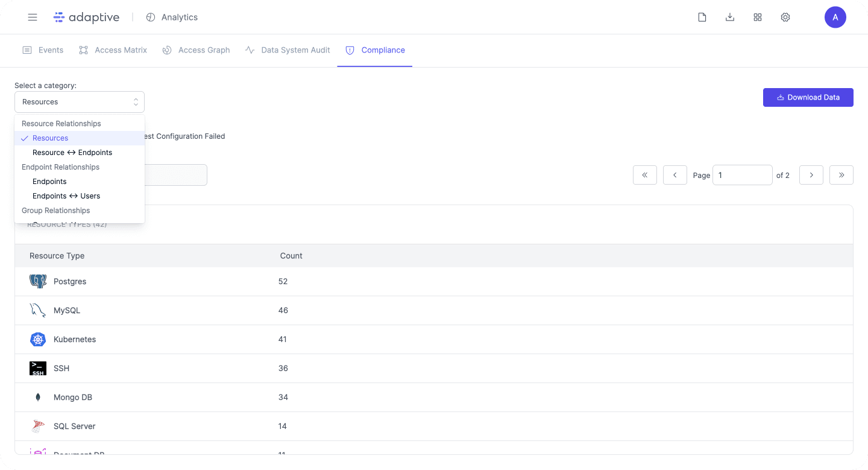Click the Postgres elephant icon
868x470 pixels.
coord(38,281)
